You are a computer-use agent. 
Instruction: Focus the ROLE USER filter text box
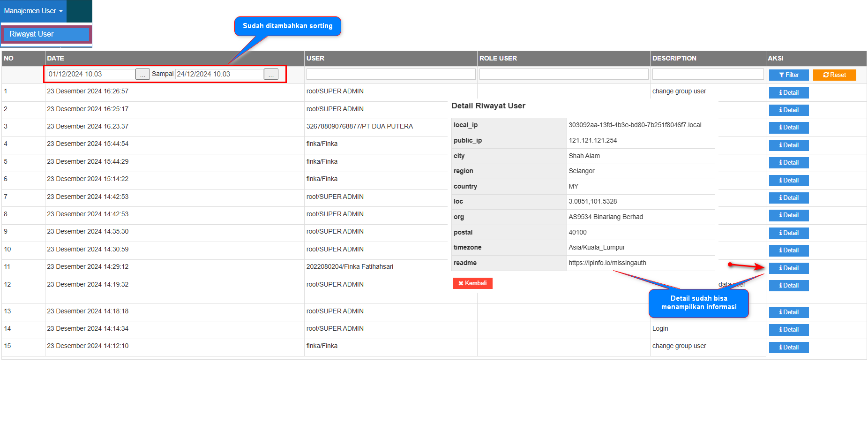tap(563, 74)
